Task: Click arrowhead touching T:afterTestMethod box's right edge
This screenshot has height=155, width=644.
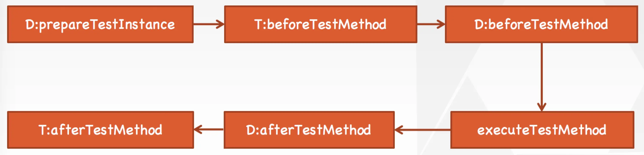Action: pyautogui.click(x=197, y=129)
